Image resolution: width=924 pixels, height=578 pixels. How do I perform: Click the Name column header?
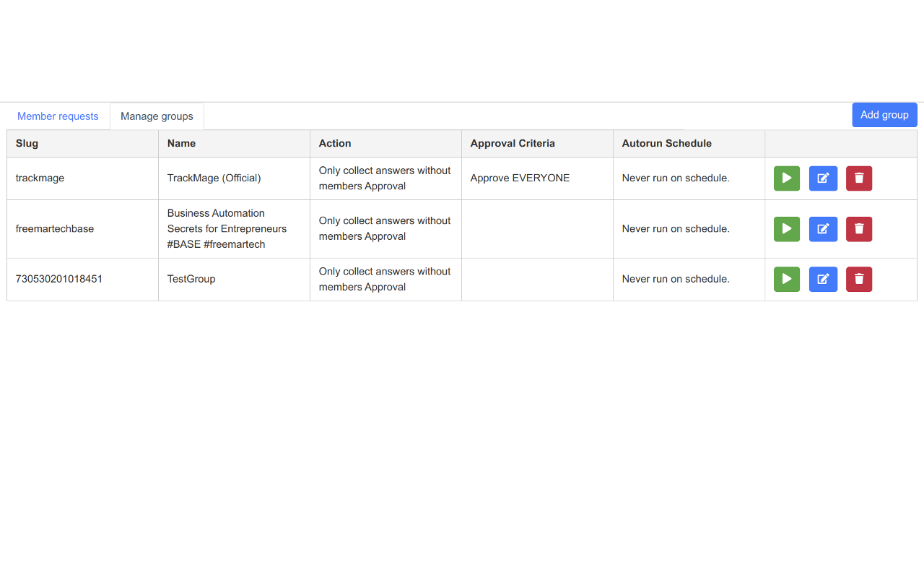[235, 144]
